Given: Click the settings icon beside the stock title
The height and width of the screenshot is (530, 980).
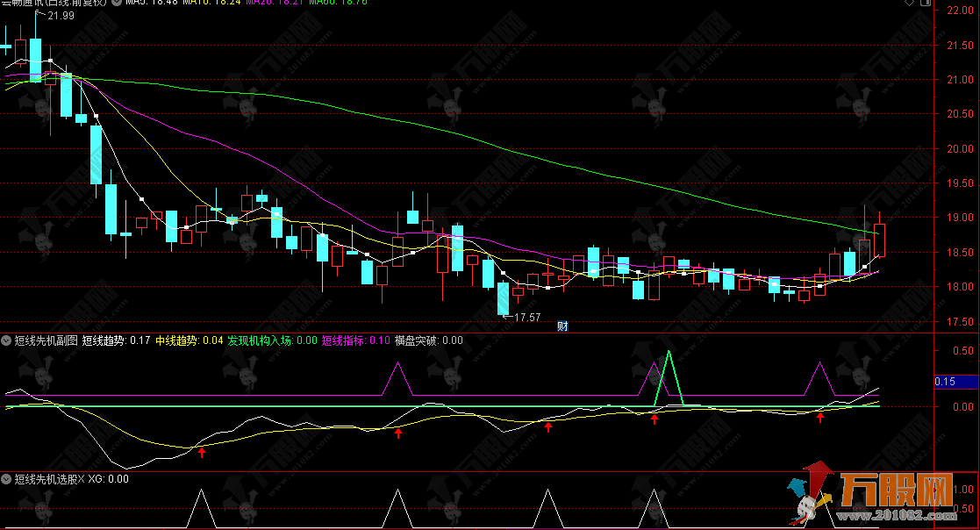Looking at the screenshot, I should pyautogui.click(x=114, y=4).
